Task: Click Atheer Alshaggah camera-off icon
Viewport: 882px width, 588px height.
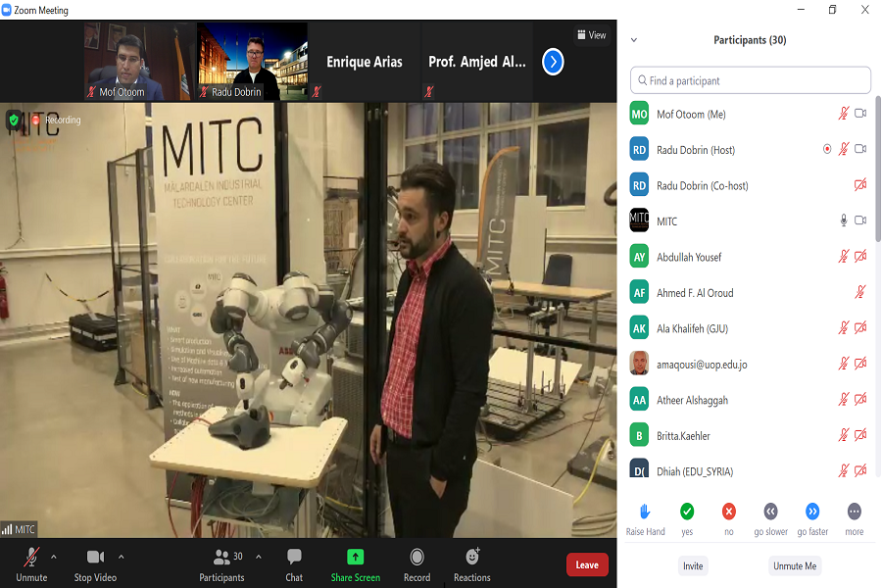Action: coord(860,400)
